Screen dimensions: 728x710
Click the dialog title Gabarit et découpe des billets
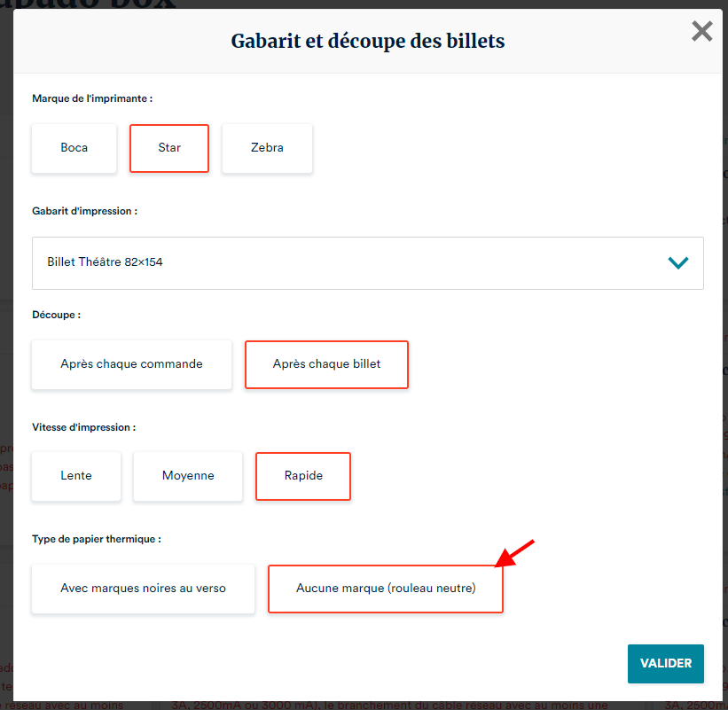pos(368,41)
